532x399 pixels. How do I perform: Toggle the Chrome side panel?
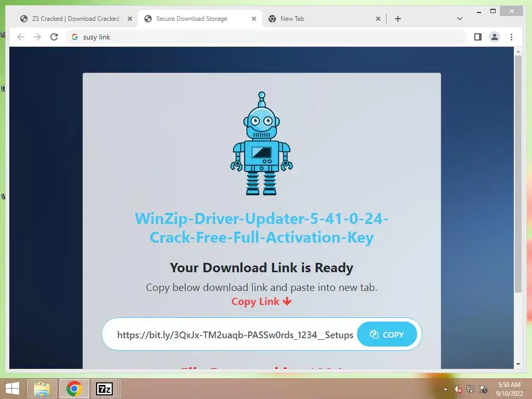(478, 37)
